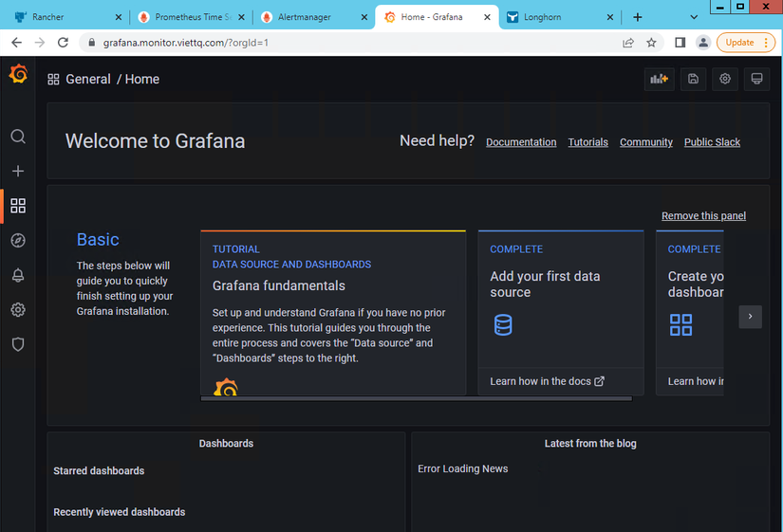Open Chrome menu three dots beside Update

[766, 43]
